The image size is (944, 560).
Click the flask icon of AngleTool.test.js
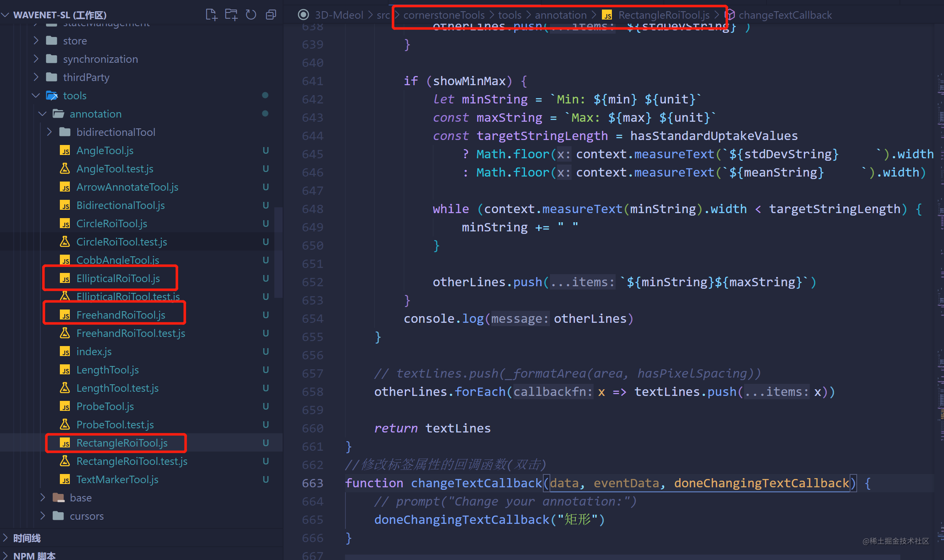pos(65,169)
